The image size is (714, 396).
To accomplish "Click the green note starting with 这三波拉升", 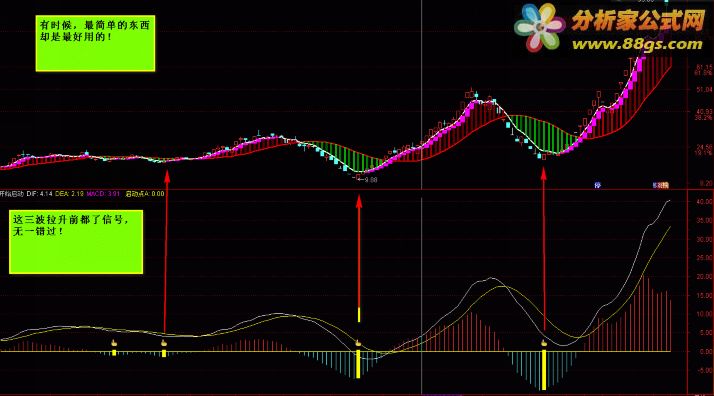I will 76,242.
